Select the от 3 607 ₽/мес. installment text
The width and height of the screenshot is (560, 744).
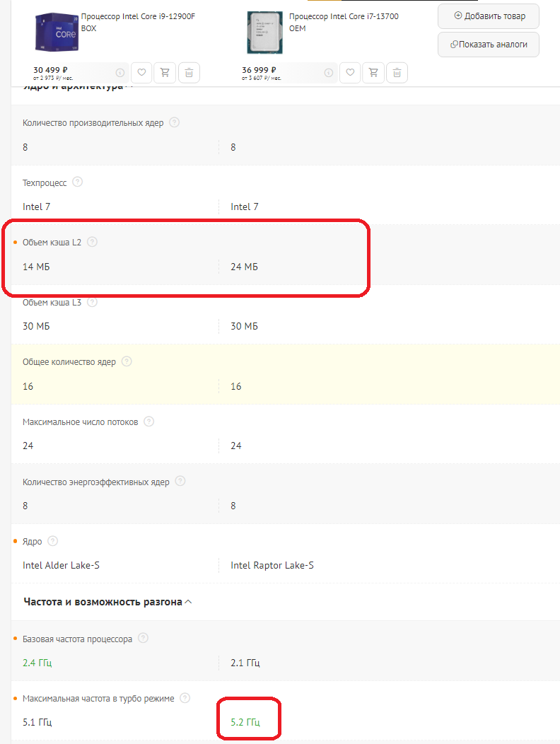pyautogui.click(x=262, y=79)
